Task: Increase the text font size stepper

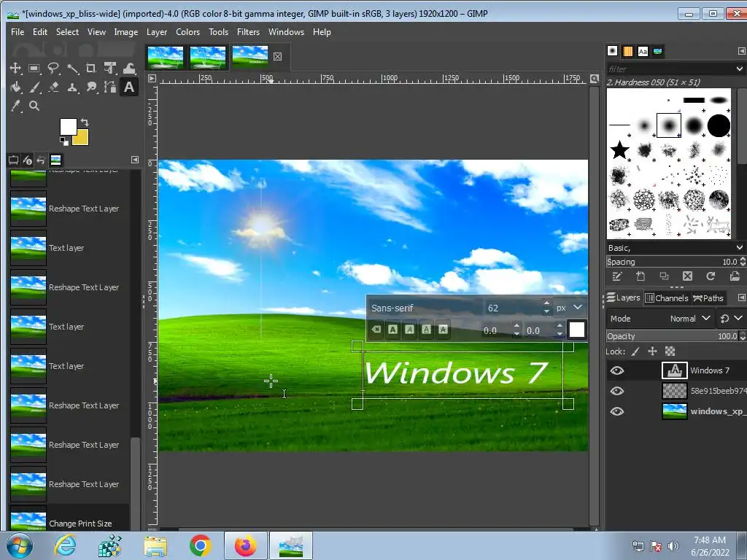Action: pyautogui.click(x=546, y=303)
